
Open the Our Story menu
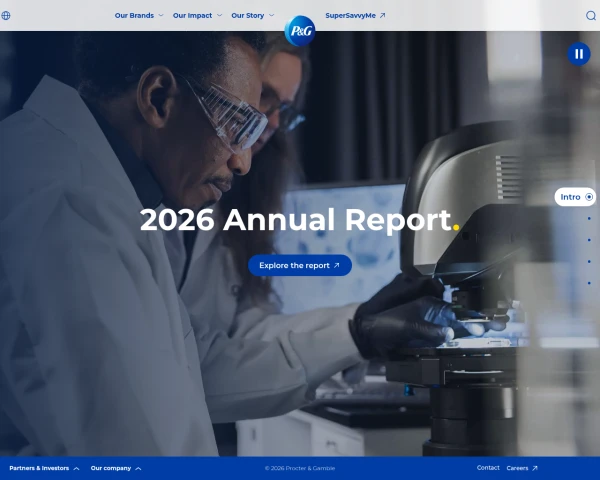pyautogui.click(x=248, y=15)
